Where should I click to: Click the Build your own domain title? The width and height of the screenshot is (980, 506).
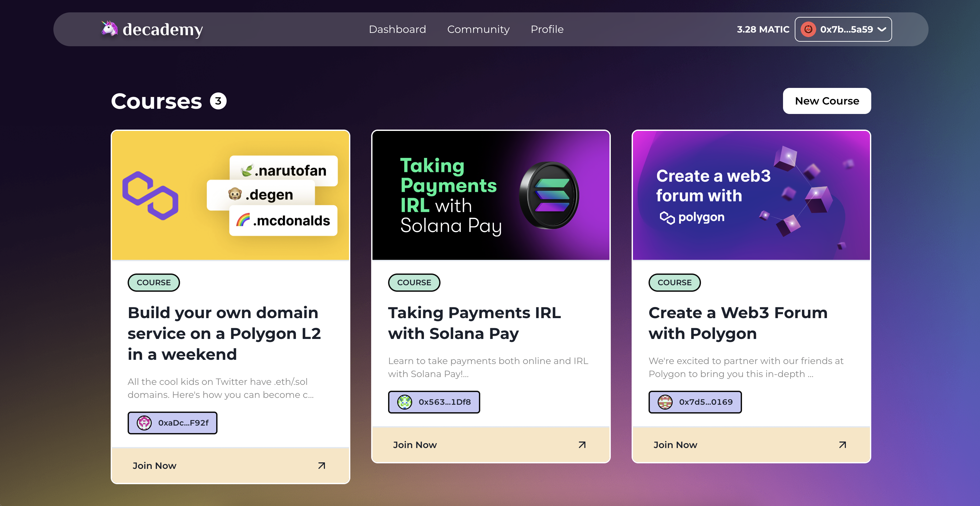224,333
